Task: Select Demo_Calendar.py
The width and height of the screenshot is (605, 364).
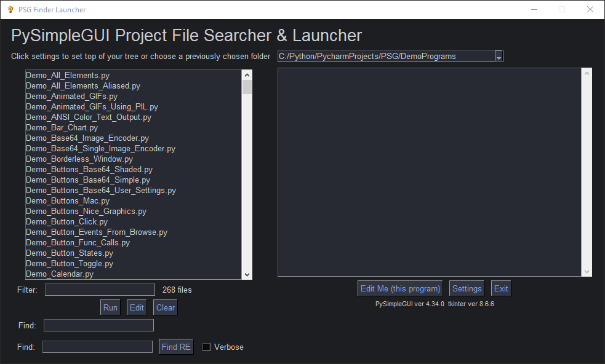Action: 134,274
